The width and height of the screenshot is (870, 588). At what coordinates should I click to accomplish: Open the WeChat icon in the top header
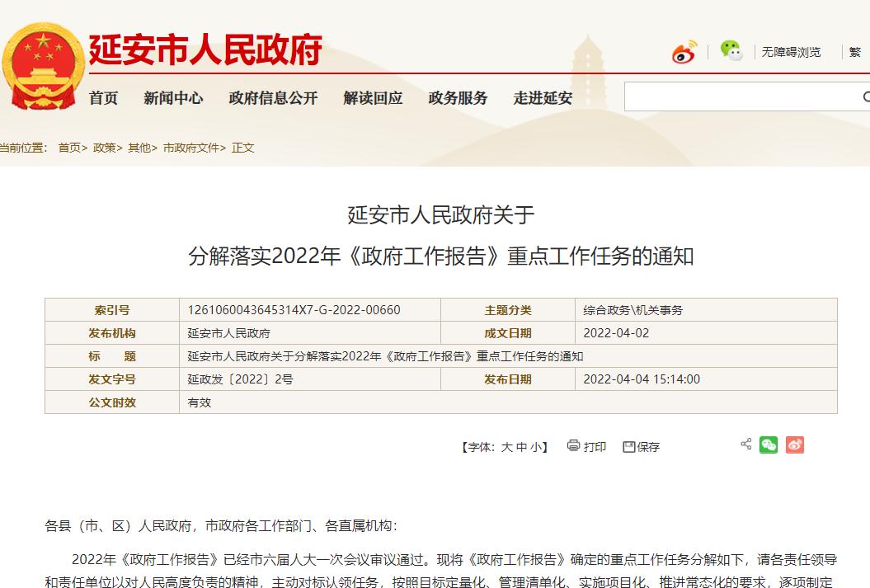click(731, 51)
